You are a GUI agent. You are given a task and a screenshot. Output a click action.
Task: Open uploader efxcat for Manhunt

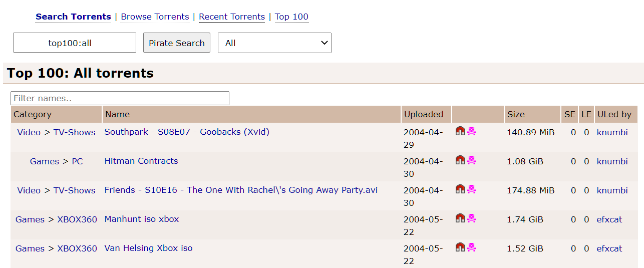pos(609,219)
